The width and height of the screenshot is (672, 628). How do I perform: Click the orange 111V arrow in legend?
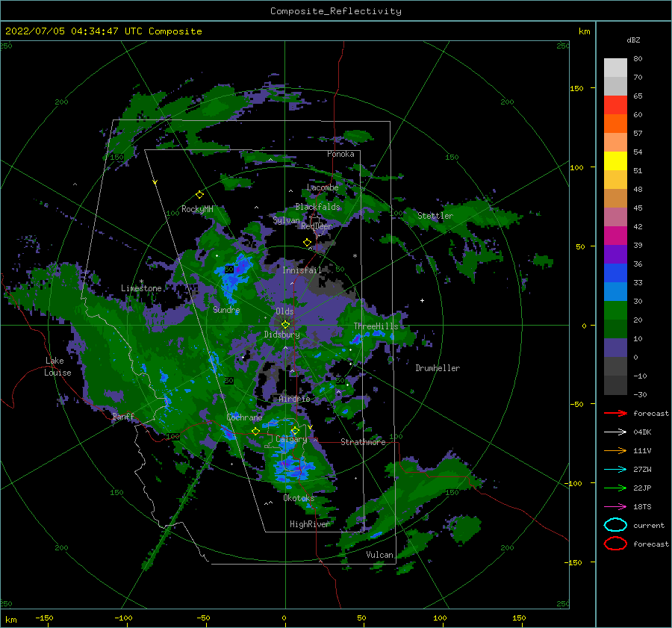tap(615, 450)
